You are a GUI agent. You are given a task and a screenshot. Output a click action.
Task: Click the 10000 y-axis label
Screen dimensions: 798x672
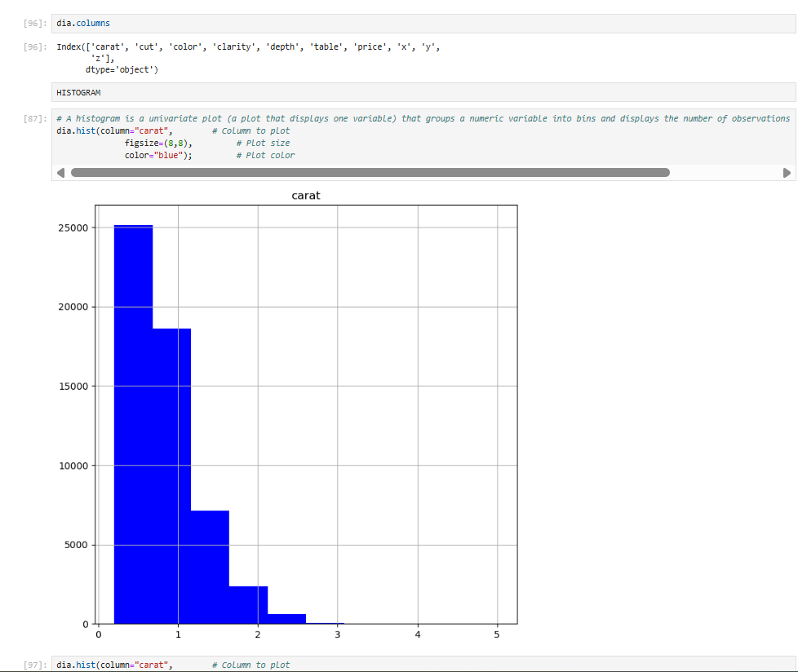coord(73,466)
